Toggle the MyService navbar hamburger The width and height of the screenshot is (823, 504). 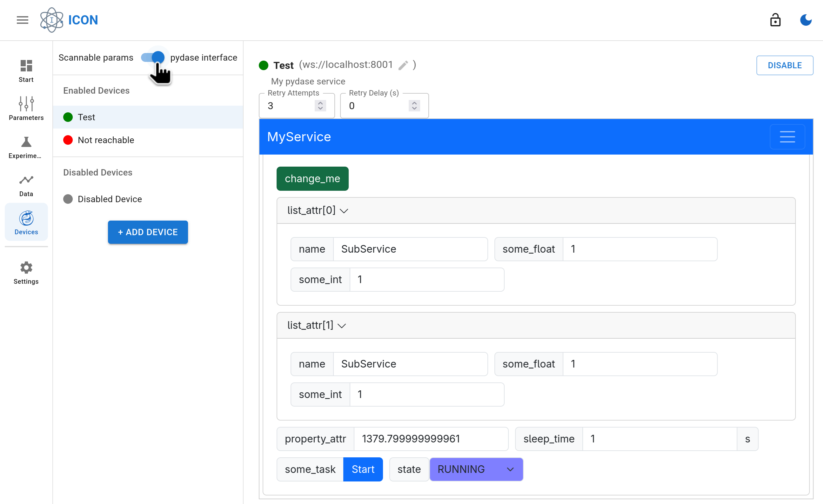[787, 137]
